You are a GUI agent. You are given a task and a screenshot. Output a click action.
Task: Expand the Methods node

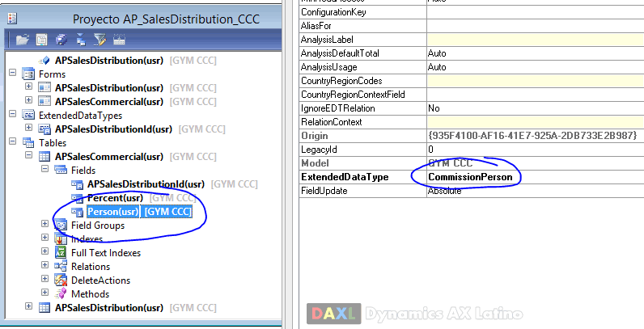(44, 293)
